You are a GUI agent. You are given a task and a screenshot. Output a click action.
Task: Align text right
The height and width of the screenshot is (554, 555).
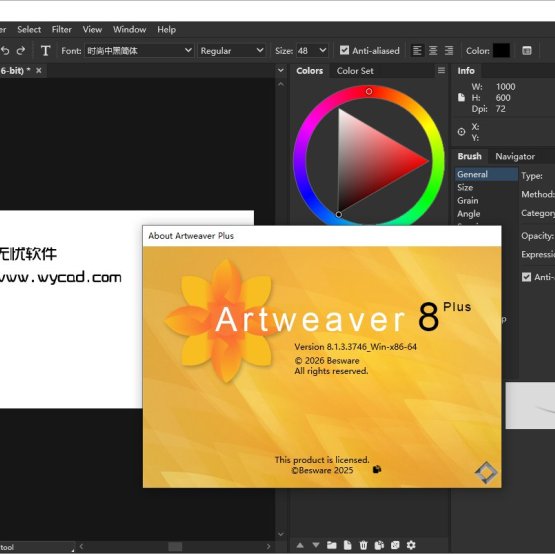pos(449,51)
